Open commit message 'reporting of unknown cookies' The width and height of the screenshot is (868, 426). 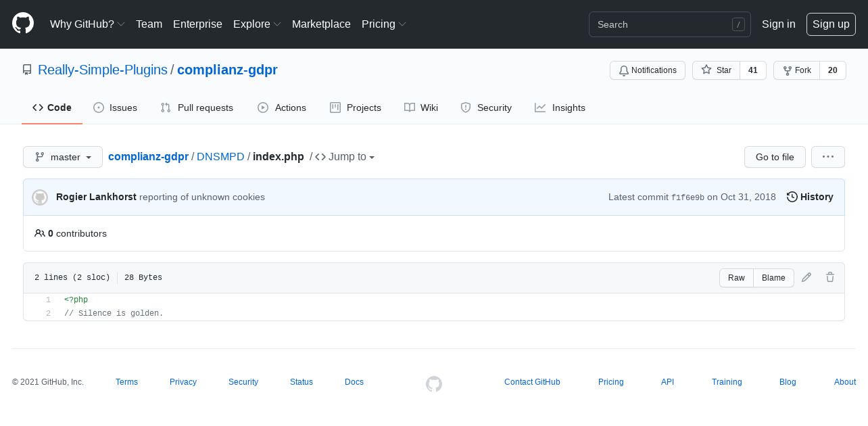tap(202, 197)
